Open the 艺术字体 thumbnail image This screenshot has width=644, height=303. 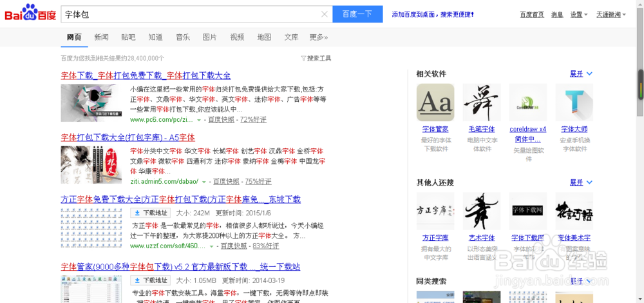482,211
